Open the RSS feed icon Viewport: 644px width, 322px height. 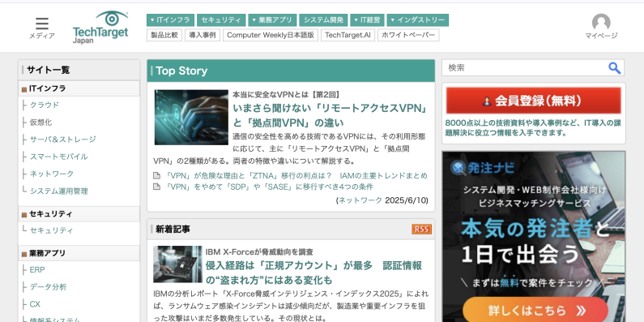coord(421,229)
